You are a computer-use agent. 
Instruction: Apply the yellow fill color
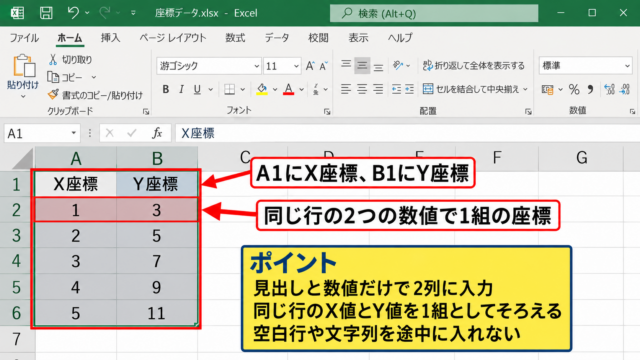coord(262,89)
